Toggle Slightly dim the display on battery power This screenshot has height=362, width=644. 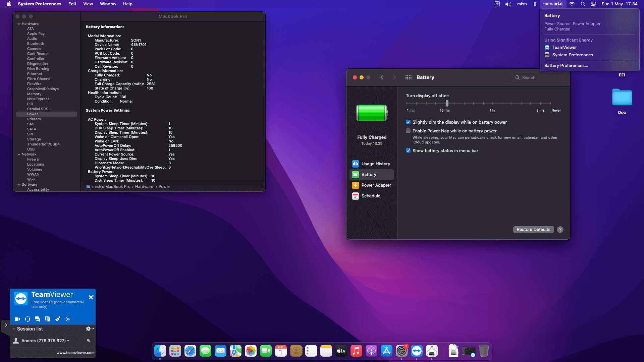point(408,122)
